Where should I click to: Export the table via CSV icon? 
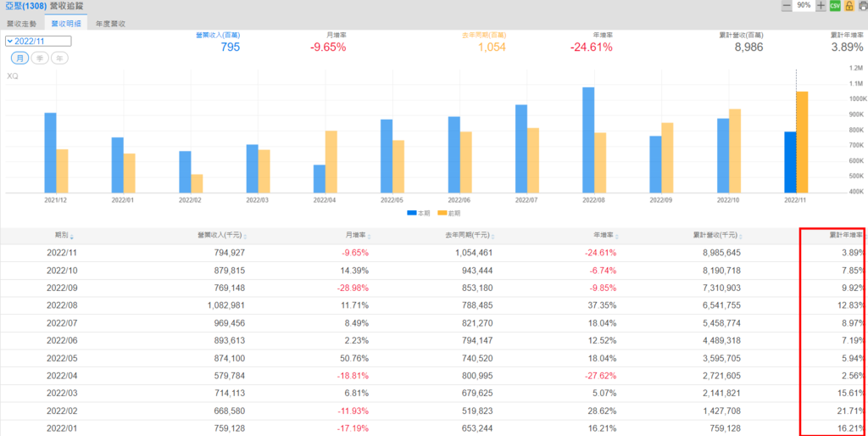[835, 6]
